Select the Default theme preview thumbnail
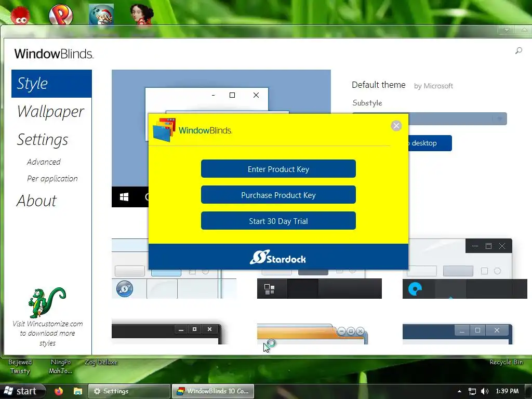Viewport: 532px width, 399px height. tap(221, 138)
